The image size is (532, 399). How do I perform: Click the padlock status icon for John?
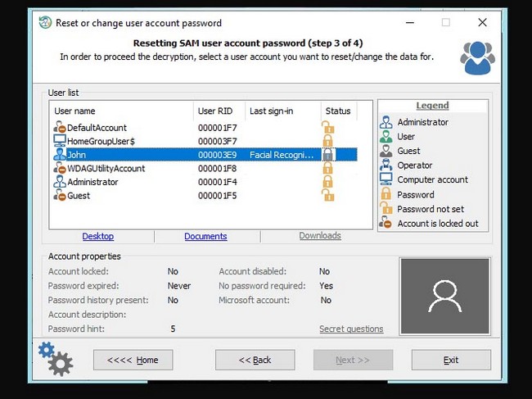328,154
